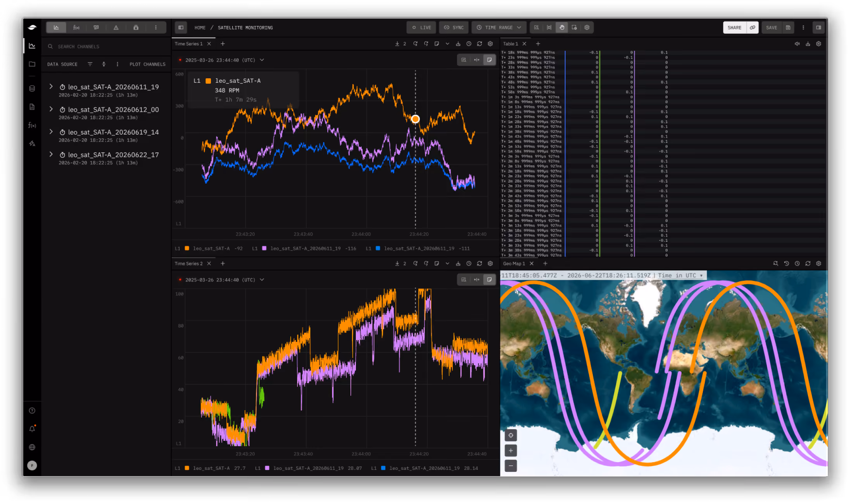Open the Time Series 1 timestamp dropdown chevron

pyautogui.click(x=262, y=60)
